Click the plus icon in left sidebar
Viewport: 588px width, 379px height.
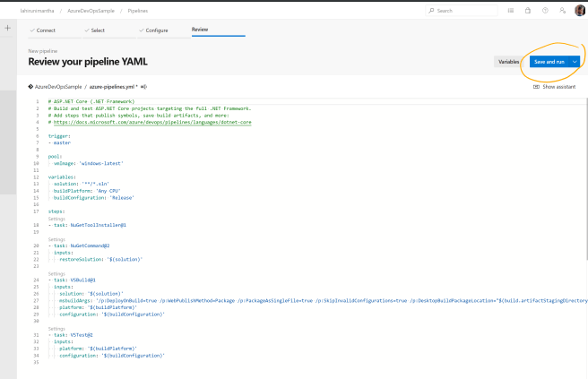pos(7,29)
